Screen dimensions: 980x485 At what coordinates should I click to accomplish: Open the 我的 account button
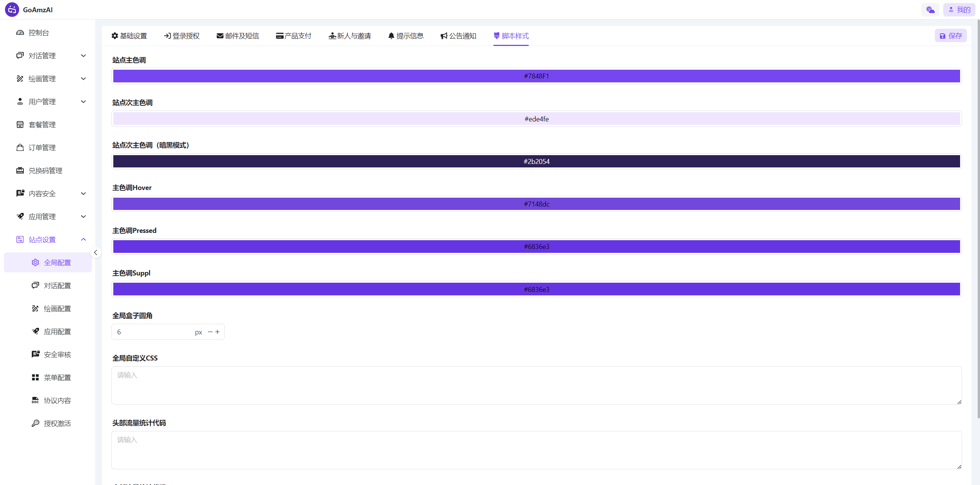coord(959,10)
